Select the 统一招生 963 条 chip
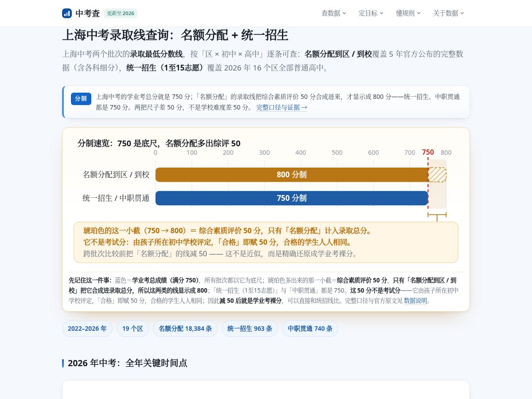The image size is (532, 399). [250, 329]
